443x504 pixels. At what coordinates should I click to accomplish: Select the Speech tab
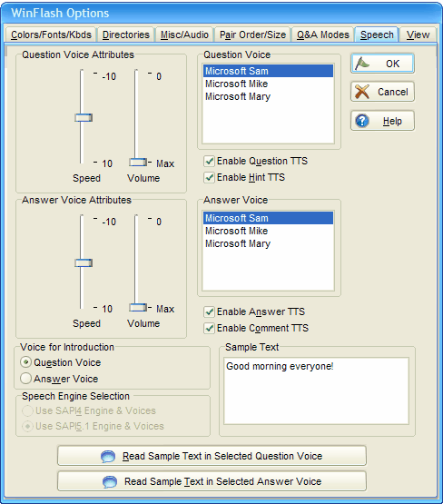click(x=377, y=35)
